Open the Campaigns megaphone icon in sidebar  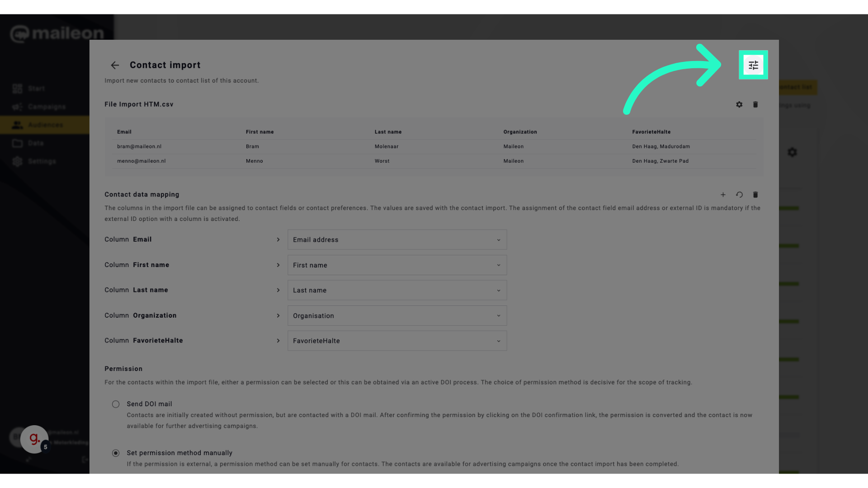17,107
